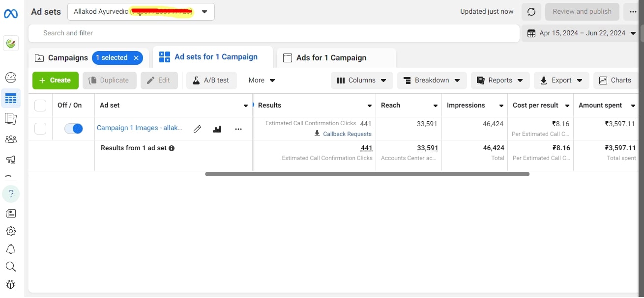Open Advertising settings megaphone icon in sidebar
The width and height of the screenshot is (644, 298).
click(x=11, y=160)
